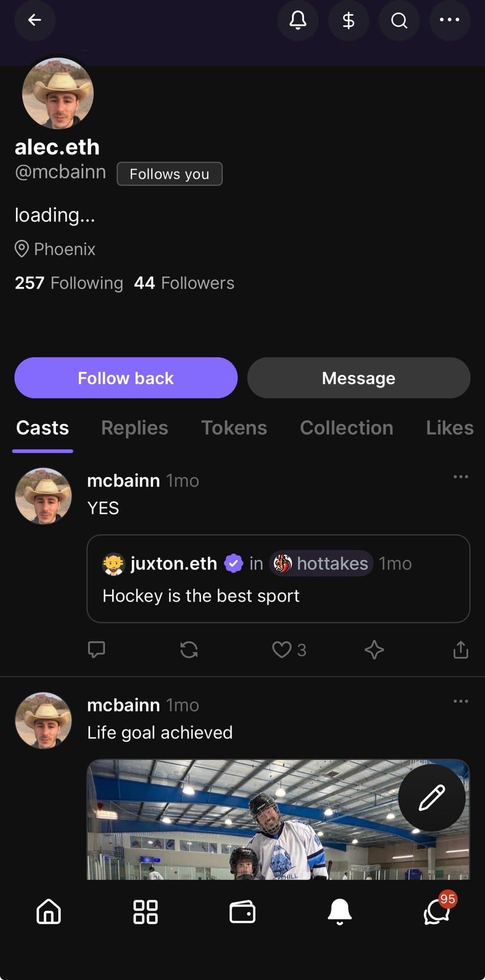Open options menu for YES cast
The width and height of the screenshot is (485, 980).
461,477
